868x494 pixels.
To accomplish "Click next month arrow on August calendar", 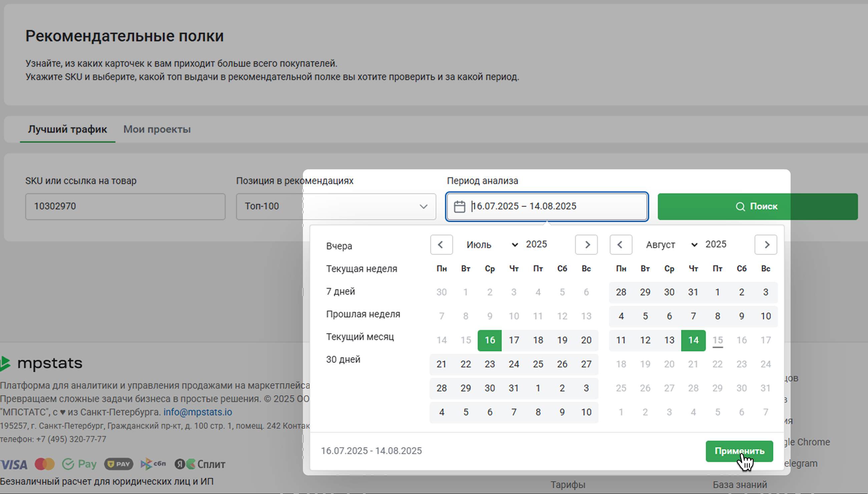I will (x=766, y=245).
